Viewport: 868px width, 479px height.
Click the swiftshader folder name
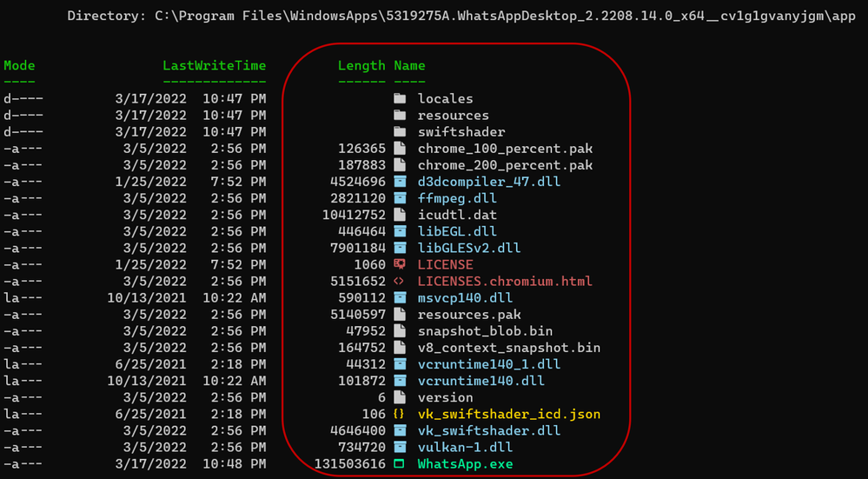point(461,132)
